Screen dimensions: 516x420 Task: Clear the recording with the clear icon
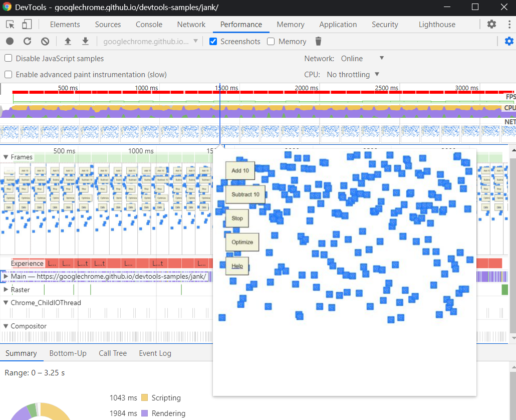pyautogui.click(x=45, y=41)
